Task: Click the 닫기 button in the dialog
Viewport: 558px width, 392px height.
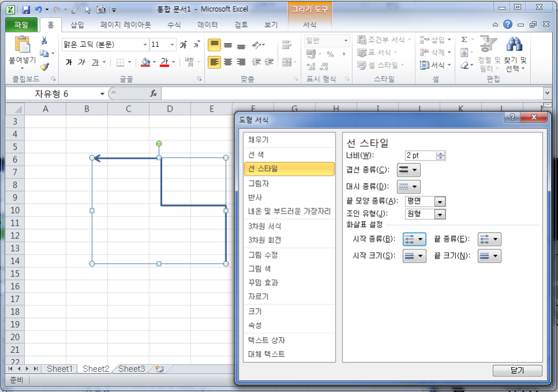Action: pos(517,371)
